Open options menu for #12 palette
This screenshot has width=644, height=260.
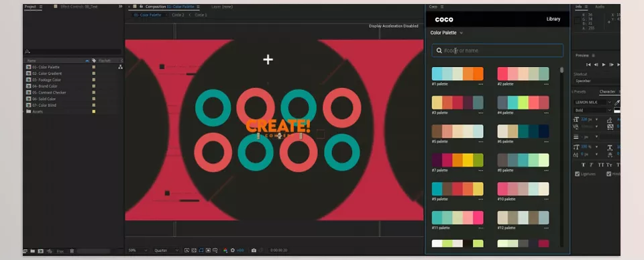click(546, 228)
